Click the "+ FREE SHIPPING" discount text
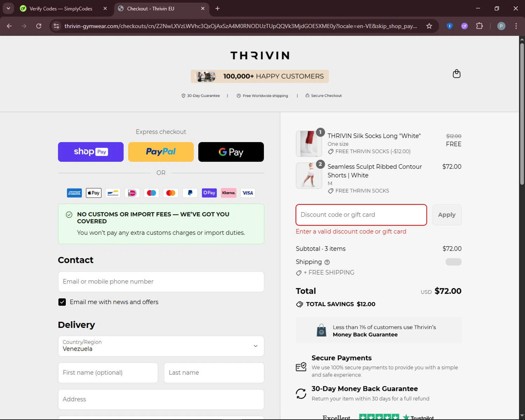Viewport: 525px width, 420px height. 329,273
